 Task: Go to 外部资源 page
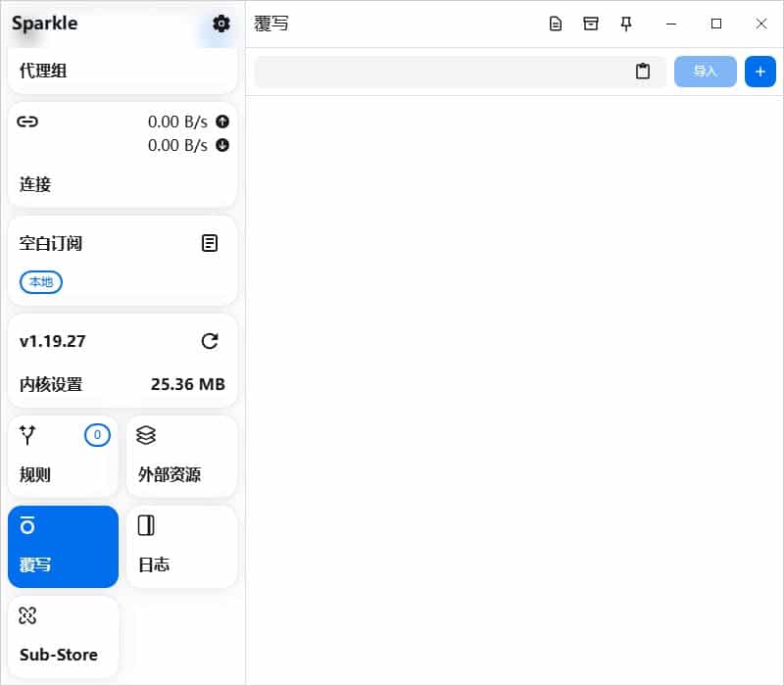(181, 456)
